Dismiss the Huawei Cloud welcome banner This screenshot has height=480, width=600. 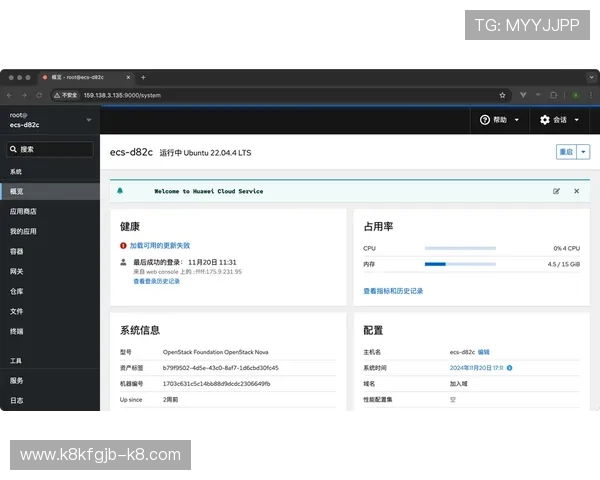pyautogui.click(x=577, y=191)
